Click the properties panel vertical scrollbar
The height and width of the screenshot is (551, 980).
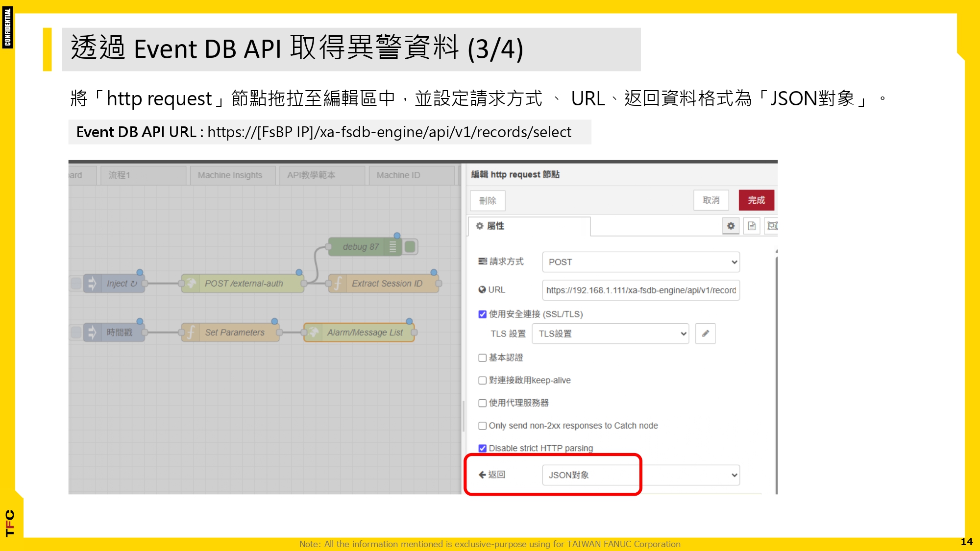(777, 372)
